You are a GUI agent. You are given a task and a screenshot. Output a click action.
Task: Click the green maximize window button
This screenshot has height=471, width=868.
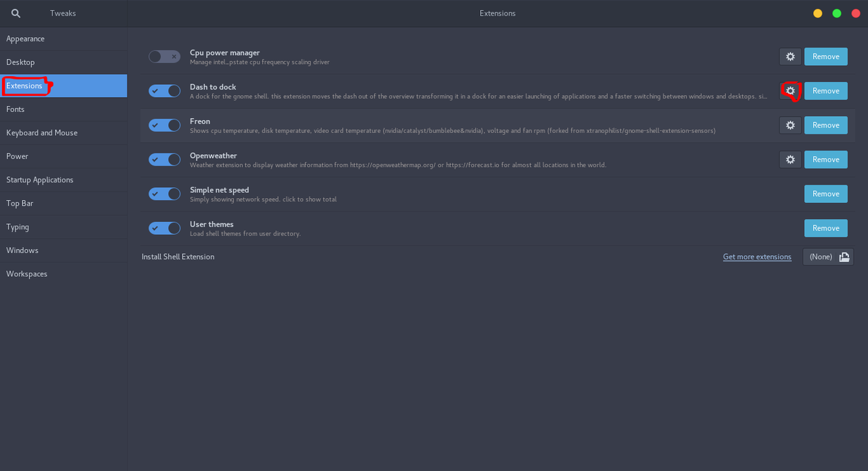[837, 14]
